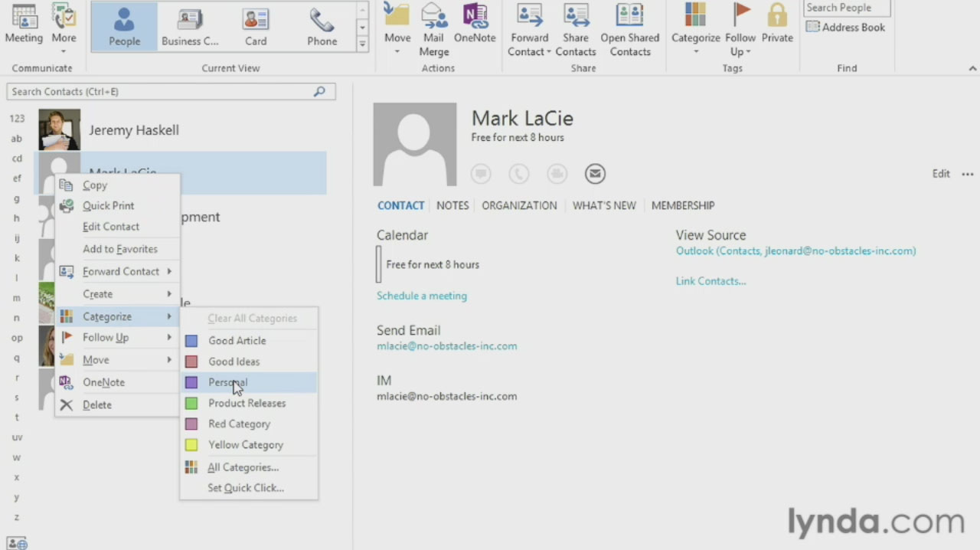Image resolution: width=980 pixels, height=550 pixels.
Task: Click the mlacie email link under Send Email
Action: click(x=446, y=346)
